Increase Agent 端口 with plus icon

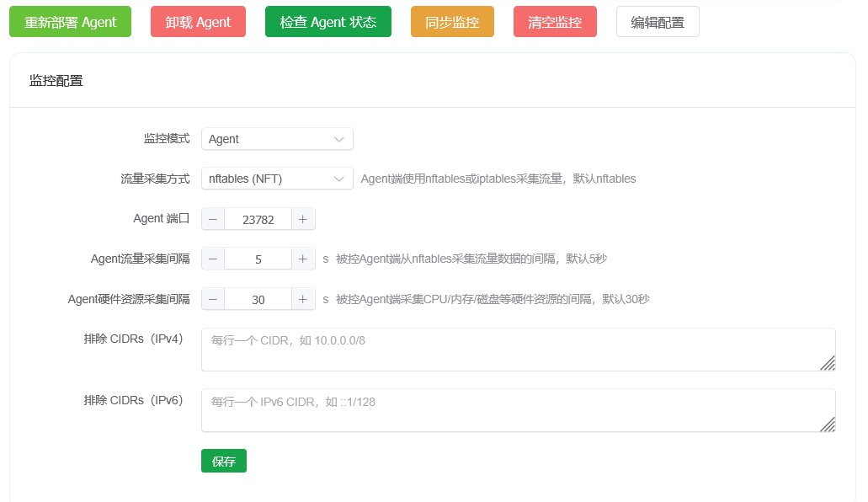coord(303,219)
